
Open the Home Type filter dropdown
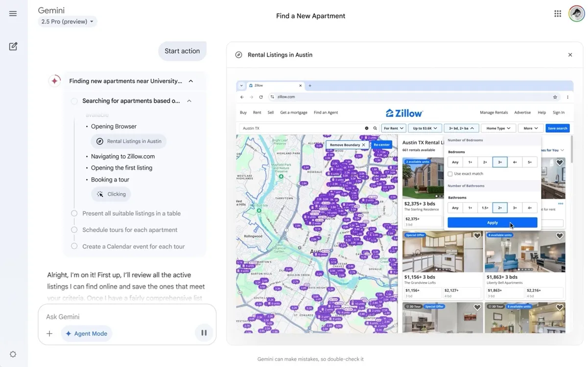click(499, 128)
